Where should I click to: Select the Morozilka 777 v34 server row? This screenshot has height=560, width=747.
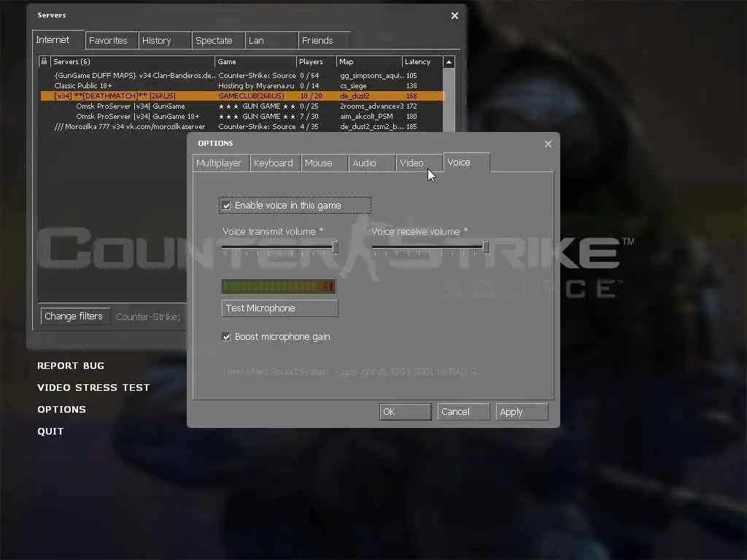point(241,127)
